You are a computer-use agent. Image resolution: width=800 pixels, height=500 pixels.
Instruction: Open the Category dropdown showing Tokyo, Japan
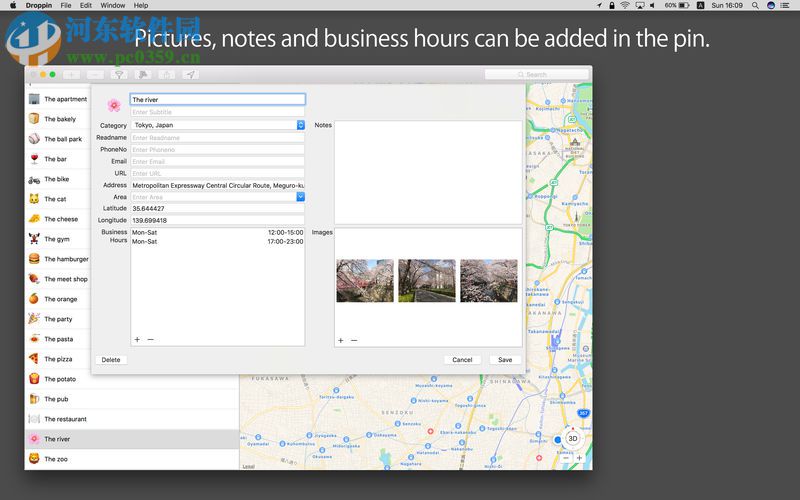pyautogui.click(x=300, y=125)
